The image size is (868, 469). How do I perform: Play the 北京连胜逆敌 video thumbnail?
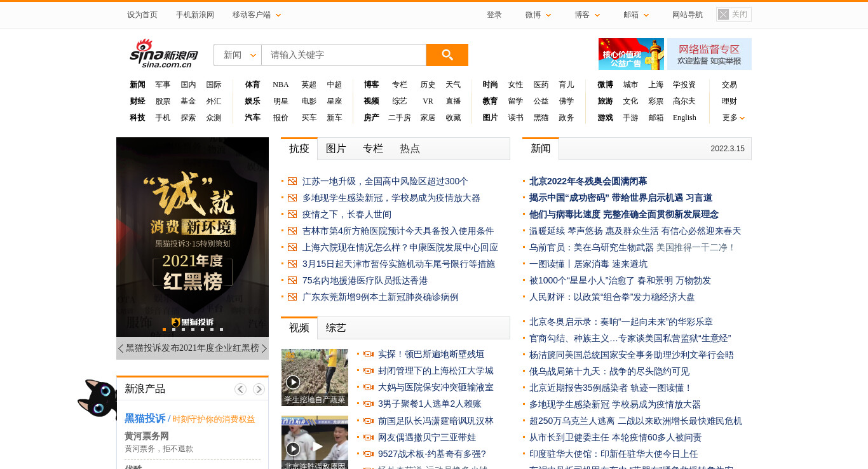(315, 442)
